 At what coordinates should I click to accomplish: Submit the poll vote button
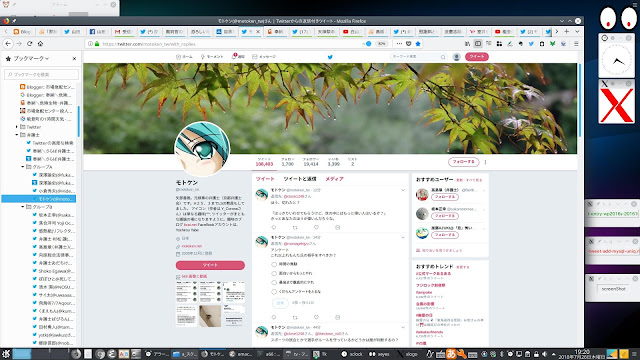pyautogui.click(x=280, y=303)
